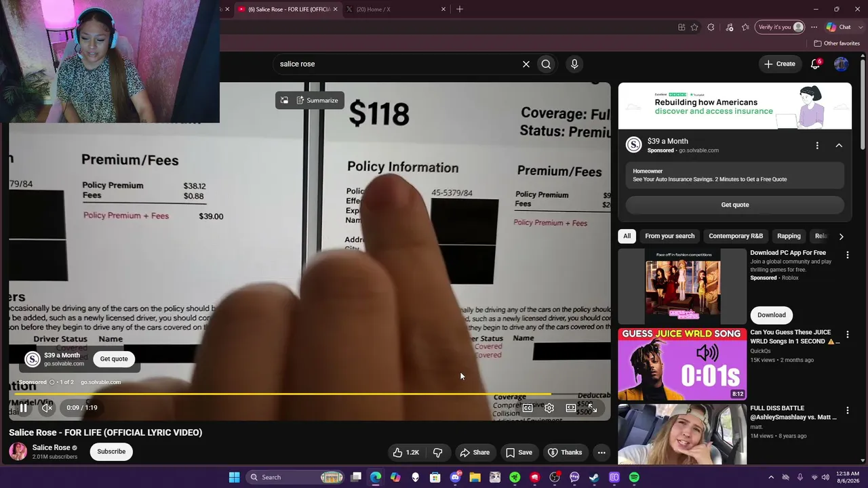The image size is (868, 488).
Task: Open the Favorites list icon
Action: (x=745, y=27)
